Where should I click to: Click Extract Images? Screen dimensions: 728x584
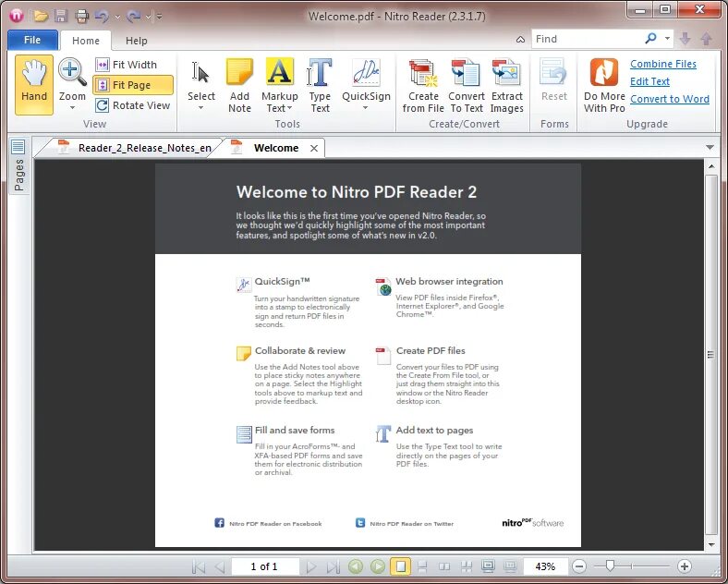coord(507,85)
